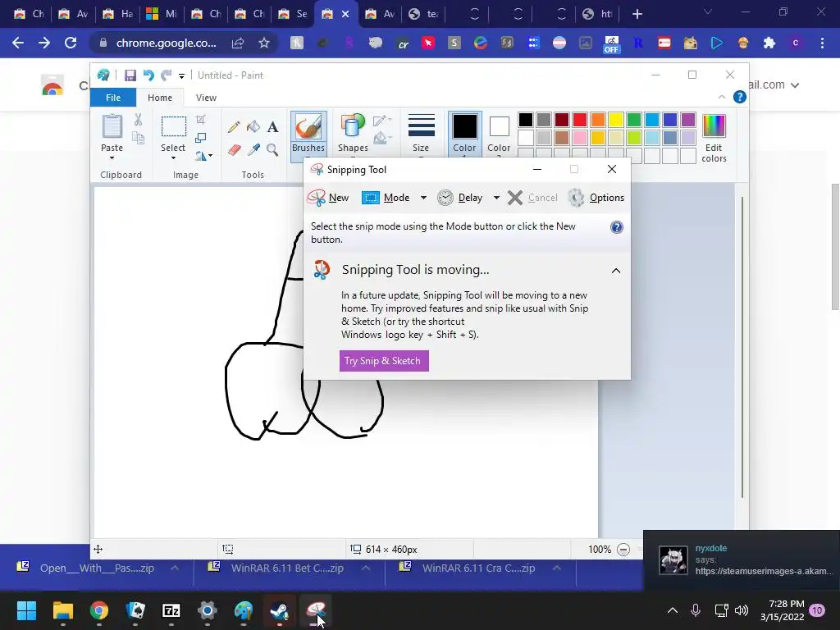This screenshot has width=840, height=630.
Task: Open Edit colors in Paint
Action: 714,138
